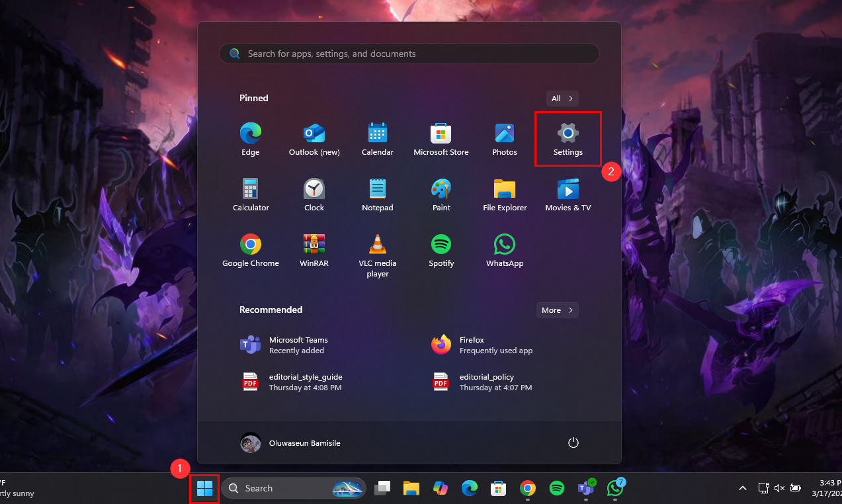Expand More recommended items

coord(557,310)
